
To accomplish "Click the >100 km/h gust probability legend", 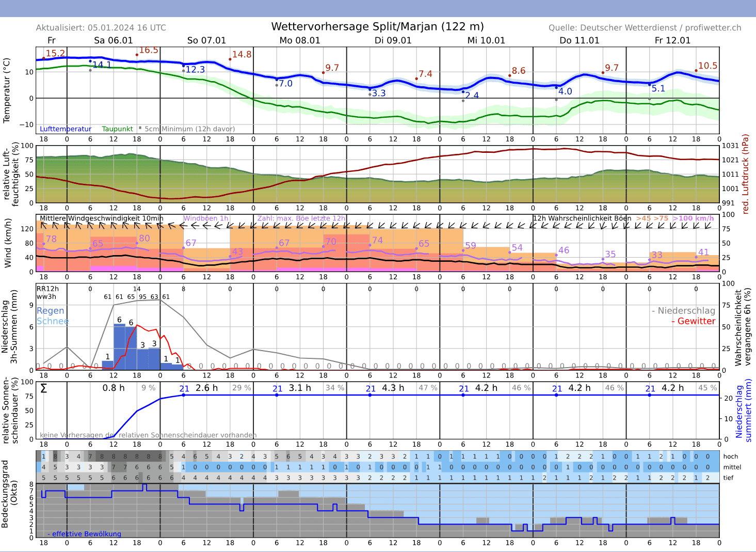I will coord(693,218).
